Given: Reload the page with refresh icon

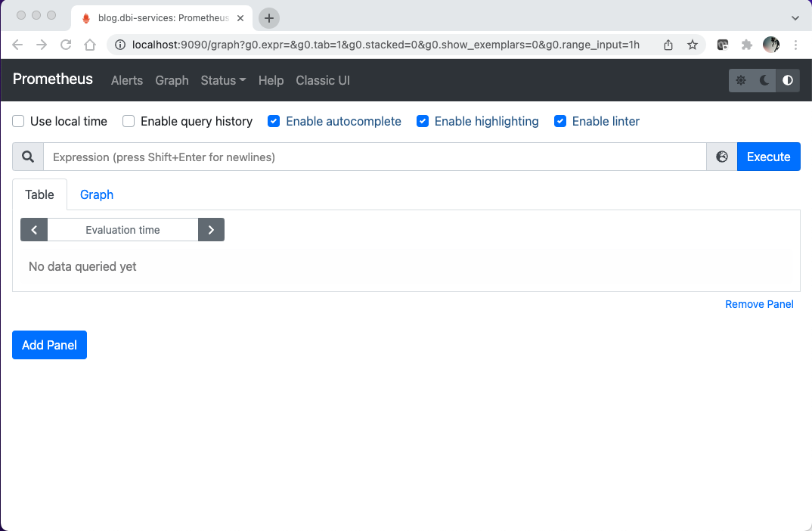Looking at the screenshot, I should click(x=66, y=45).
